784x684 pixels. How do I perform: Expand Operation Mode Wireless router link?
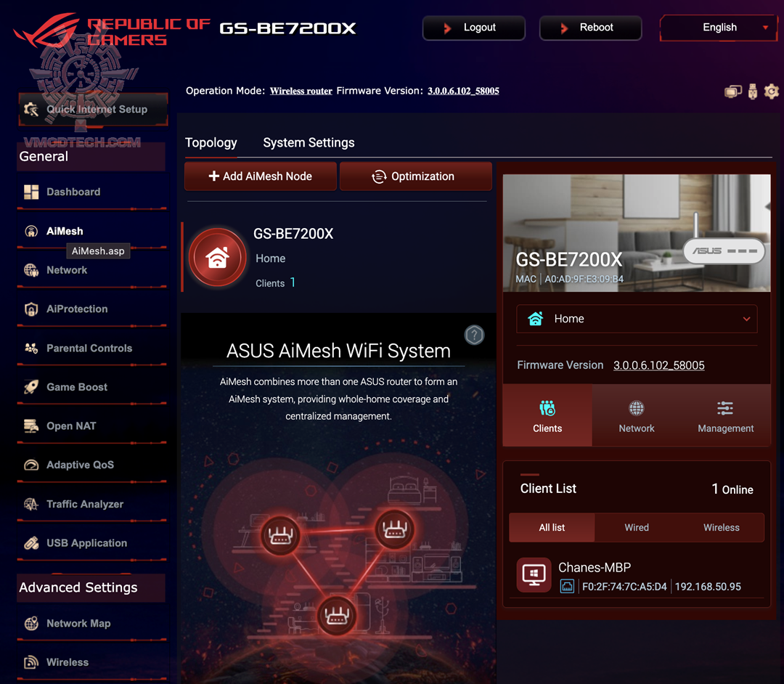[x=301, y=91]
